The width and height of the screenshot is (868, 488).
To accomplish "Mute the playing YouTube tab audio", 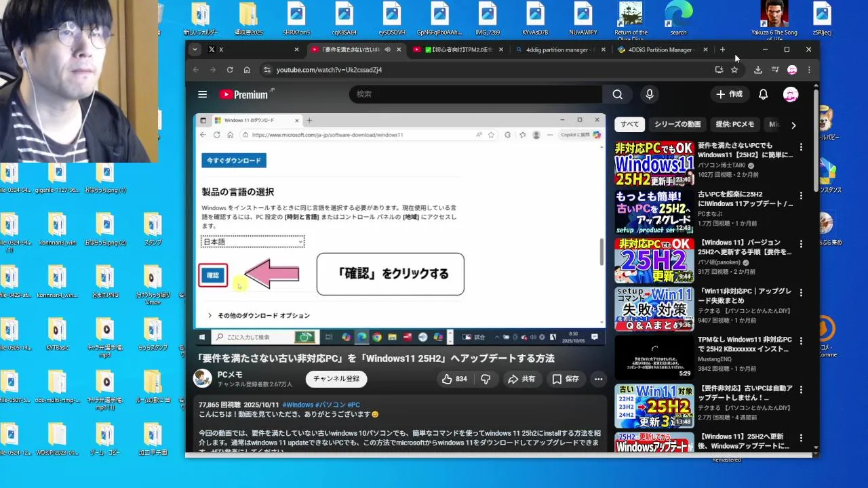I will pyautogui.click(x=387, y=49).
